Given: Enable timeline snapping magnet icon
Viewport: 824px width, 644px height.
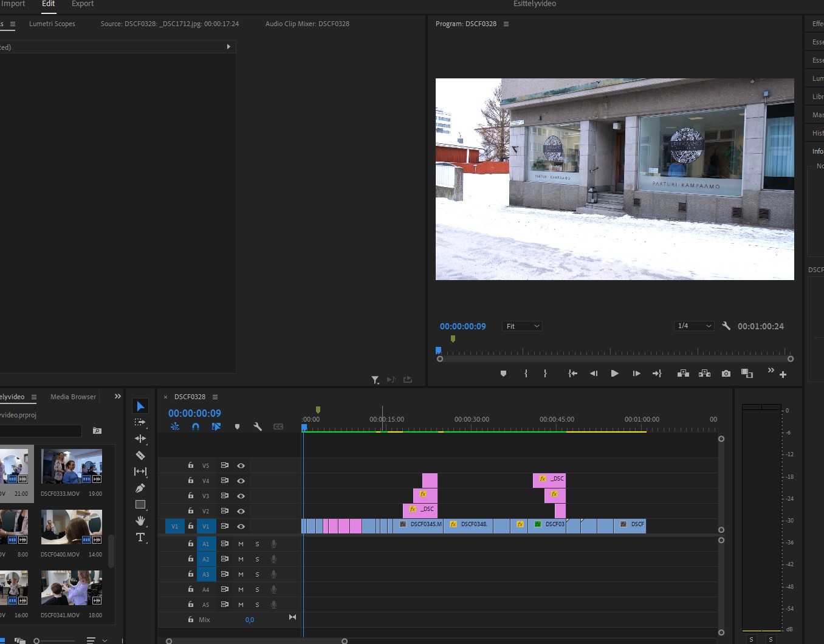Looking at the screenshot, I should (x=196, y=426).
